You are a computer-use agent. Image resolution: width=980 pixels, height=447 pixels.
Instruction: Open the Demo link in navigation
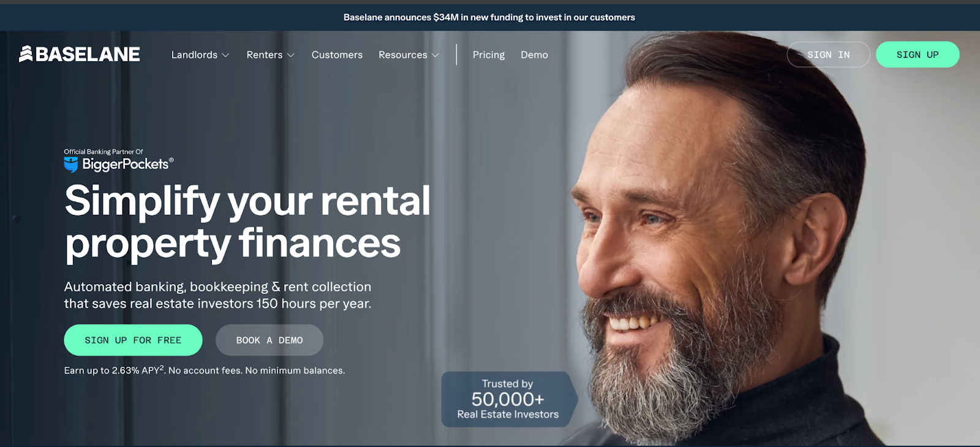coord(534,54)
